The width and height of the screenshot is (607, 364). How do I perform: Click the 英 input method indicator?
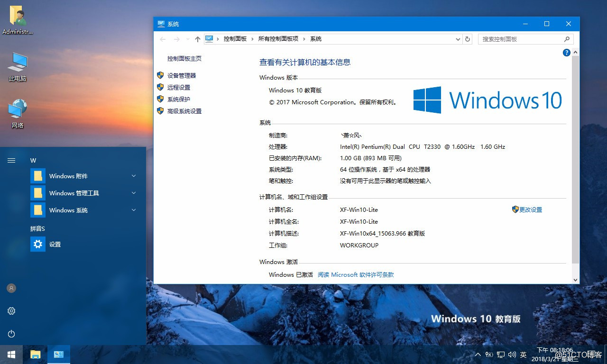[523, 355]
